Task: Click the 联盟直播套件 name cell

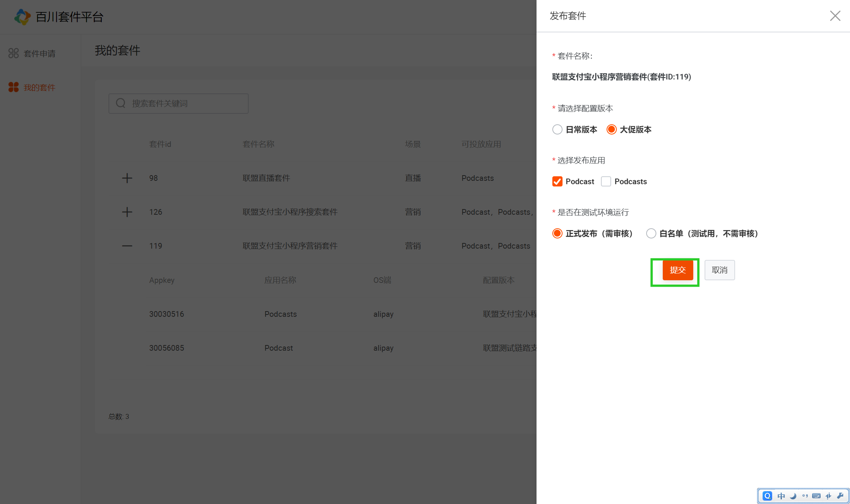Action: [266, 178]
